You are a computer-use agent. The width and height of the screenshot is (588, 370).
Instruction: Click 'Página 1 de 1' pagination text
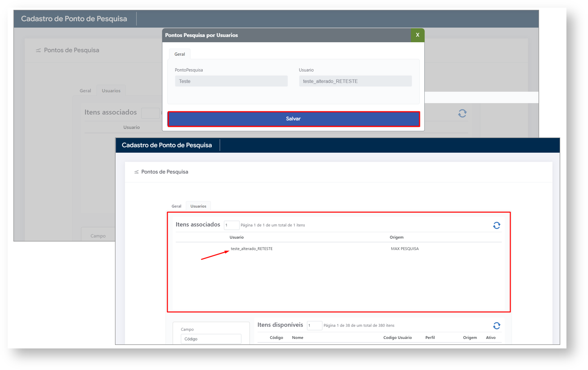click(x=273, y=225)
